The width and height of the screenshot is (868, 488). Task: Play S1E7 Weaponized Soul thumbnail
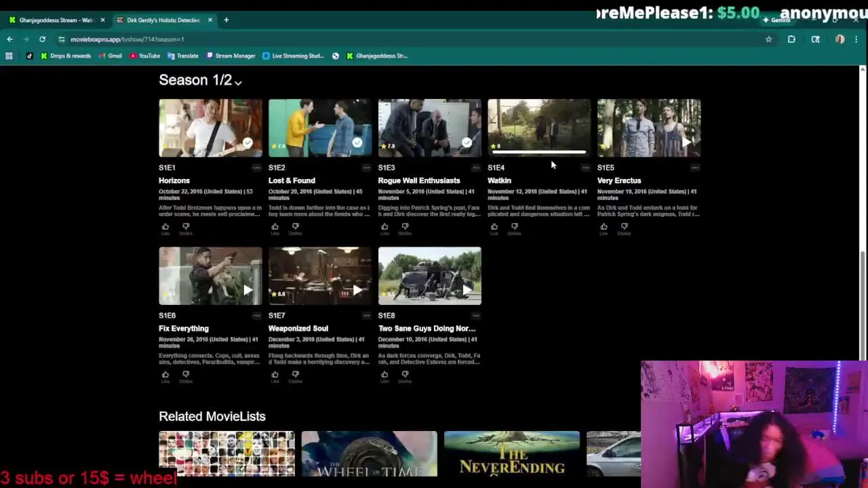point(320,276)
